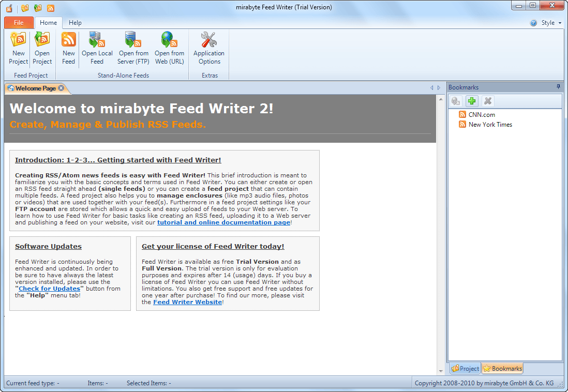This screenshot has width=568, height=392.
Task: Click quick-access open project icon in title bar
Action: (38, 8)
